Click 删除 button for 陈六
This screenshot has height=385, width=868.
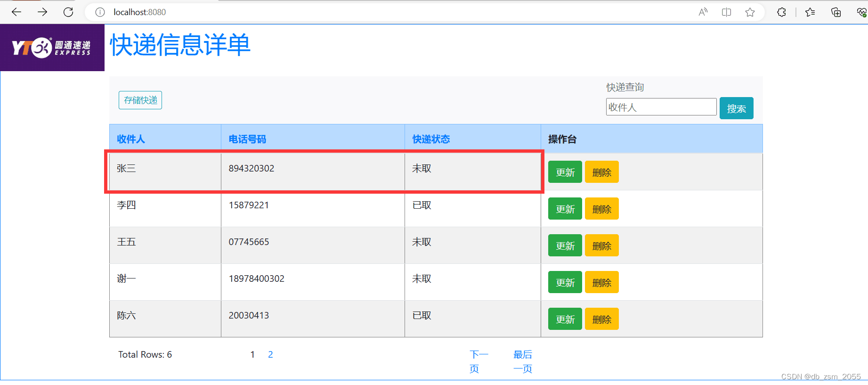click(602, 319)
